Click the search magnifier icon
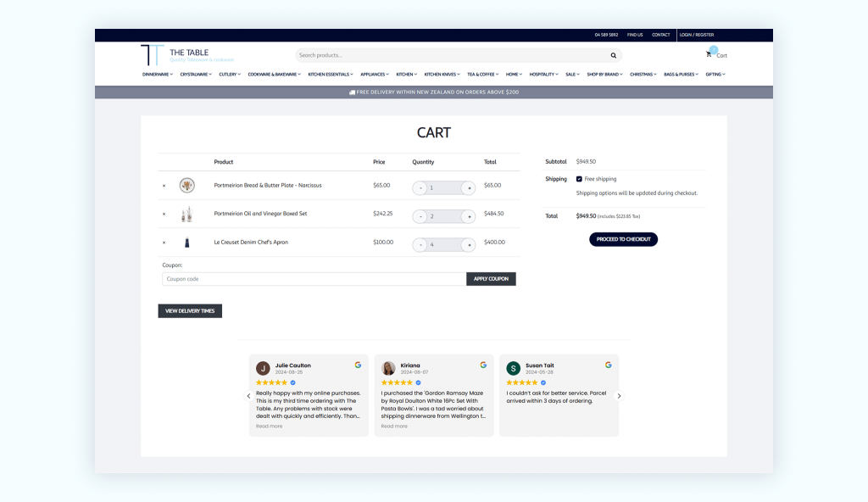The image size is (868, 502). coord(614,55)
